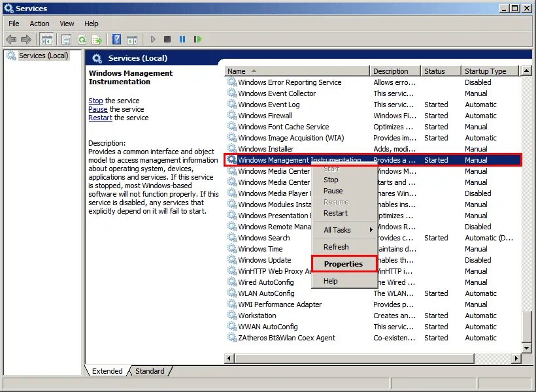Expand the All Tasks submenu
The width and height of the screenshot is (536, 392).
click(x=338, y=230)
